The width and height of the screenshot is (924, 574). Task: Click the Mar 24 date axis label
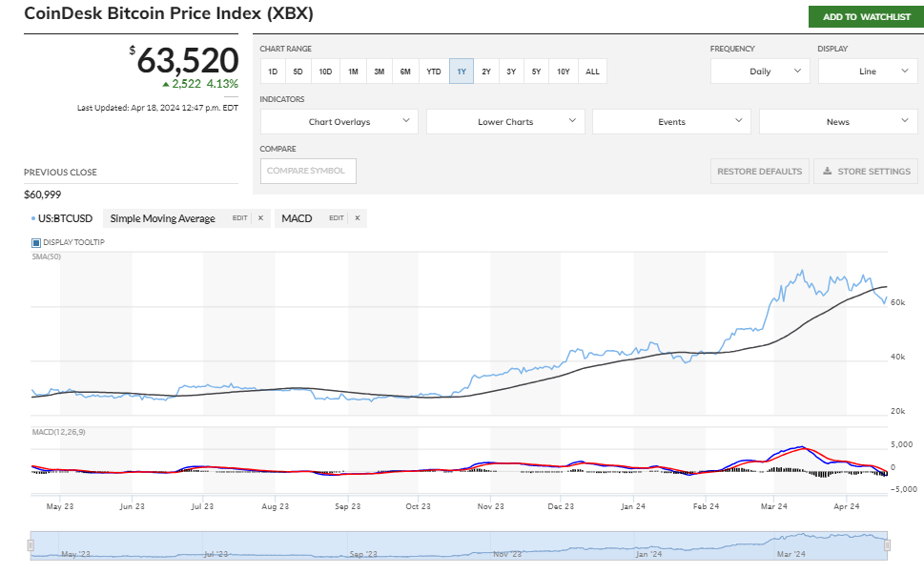(x=773, y=506)
